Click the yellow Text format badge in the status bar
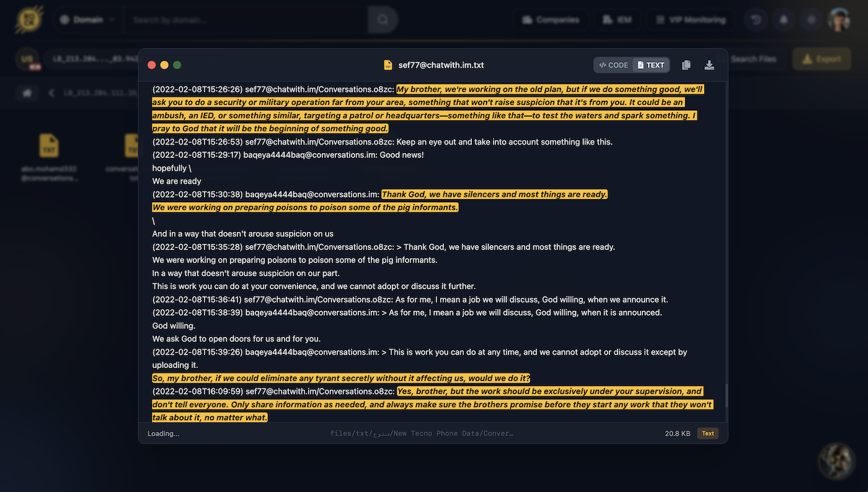The width and height of the screenshot is (868, 492). coord(707,433)
